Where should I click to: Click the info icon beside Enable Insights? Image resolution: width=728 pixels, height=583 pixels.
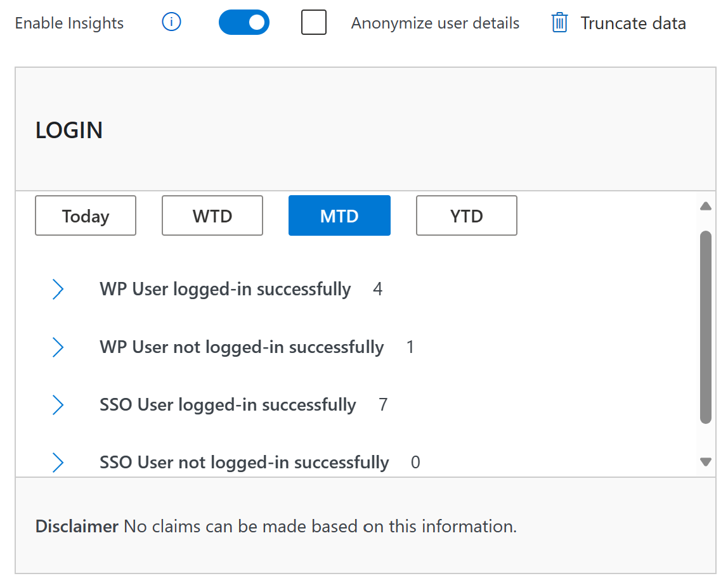tap(171, 22)
